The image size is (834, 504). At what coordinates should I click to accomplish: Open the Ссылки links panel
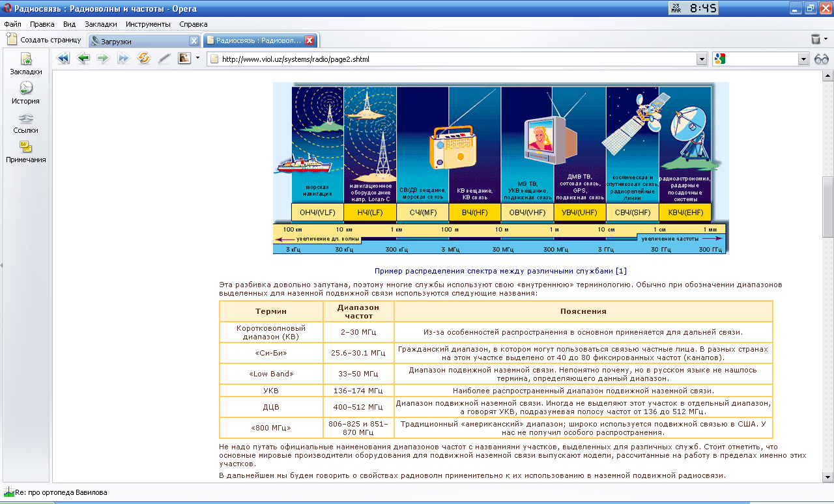(x=26, y=122)
